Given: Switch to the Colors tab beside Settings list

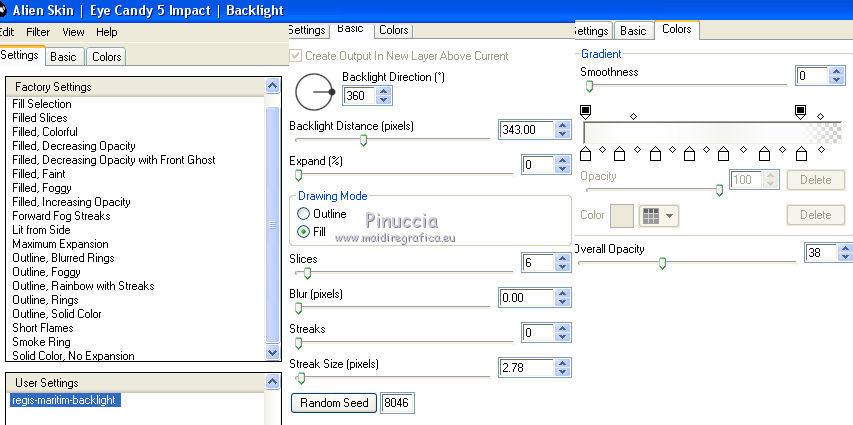Looking at the screenshot, I should click(x=107, y=57).
